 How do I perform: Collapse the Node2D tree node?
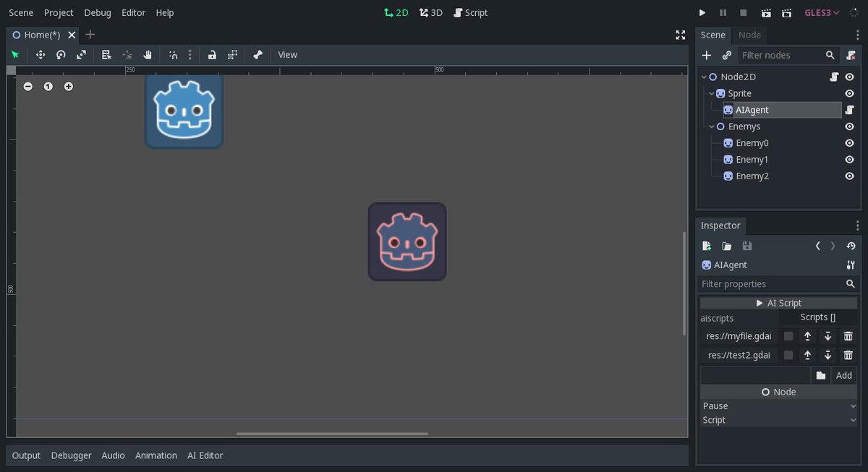pos(704,77)
